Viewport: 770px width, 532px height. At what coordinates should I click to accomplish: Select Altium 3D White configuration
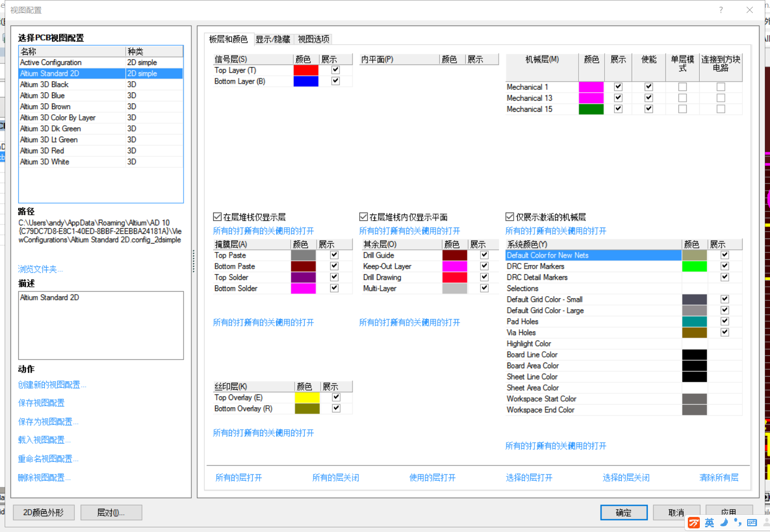(x=101, y=162)
